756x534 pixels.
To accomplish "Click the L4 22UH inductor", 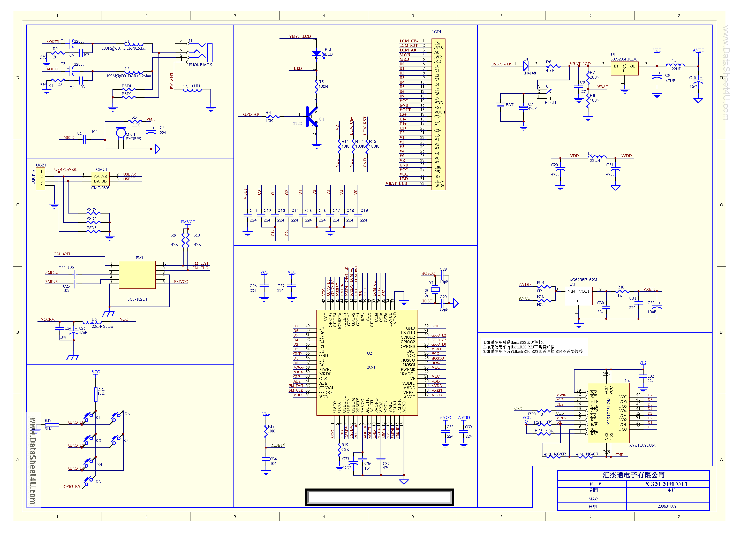I will click(x=675, y=65).
